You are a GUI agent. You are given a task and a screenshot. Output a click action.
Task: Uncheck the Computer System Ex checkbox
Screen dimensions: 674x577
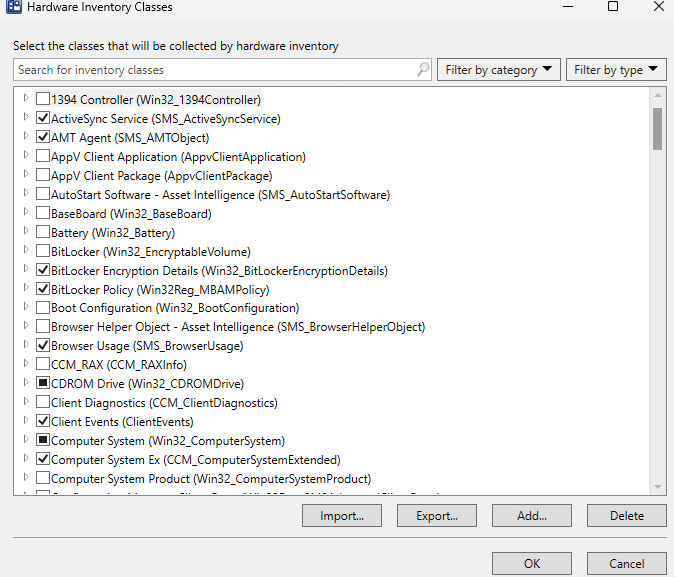[x=43, y=459]
